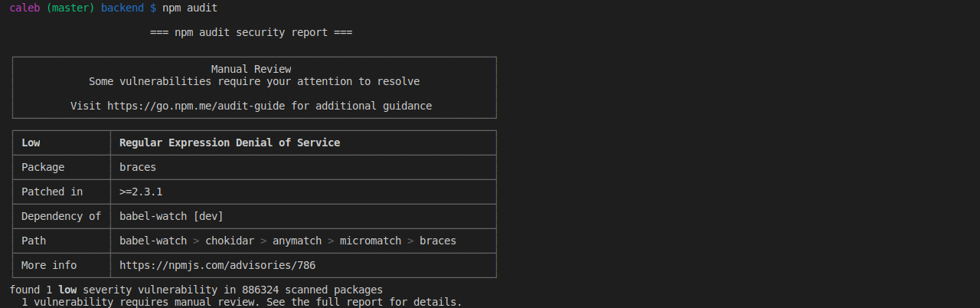
Task: Select 'Regular Expression Denial of Service' title
Action: click(x=230, y=143)
